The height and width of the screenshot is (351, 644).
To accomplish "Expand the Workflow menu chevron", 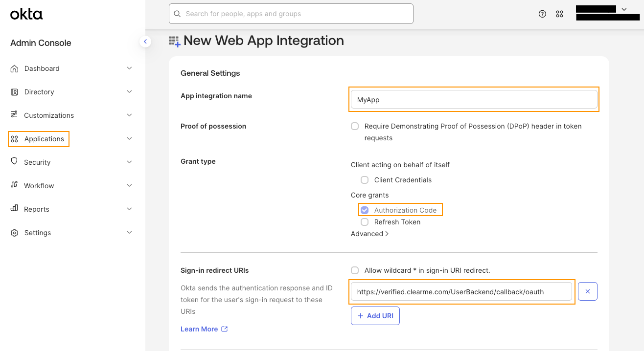I will 129,186.
